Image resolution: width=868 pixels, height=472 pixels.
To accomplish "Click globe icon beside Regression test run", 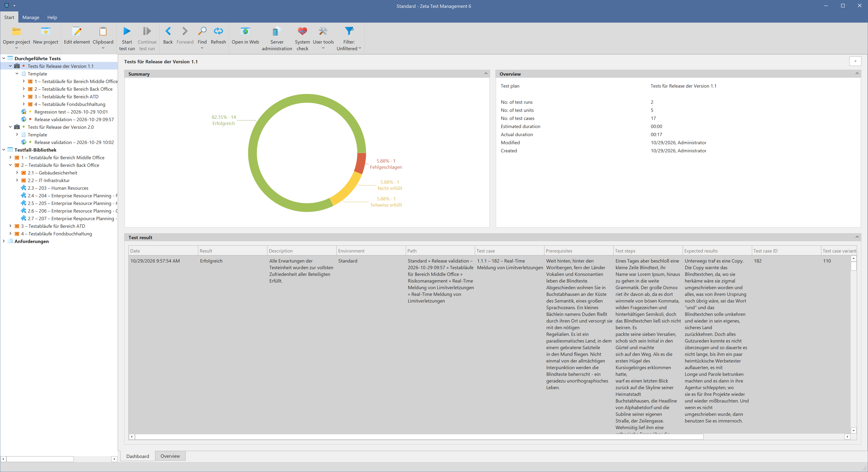I will (x=24, y=112).
